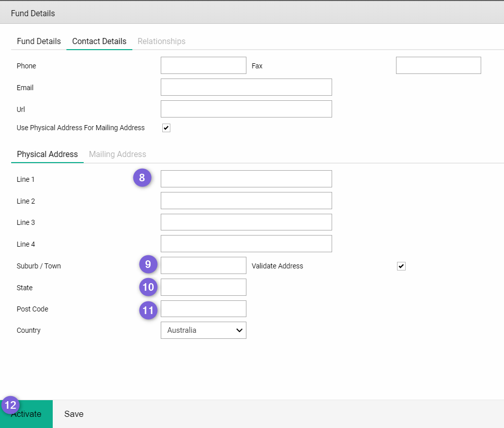Screen dimensions: 504x428
Task: Select the Relationships tab
Action: click(161, 42)
